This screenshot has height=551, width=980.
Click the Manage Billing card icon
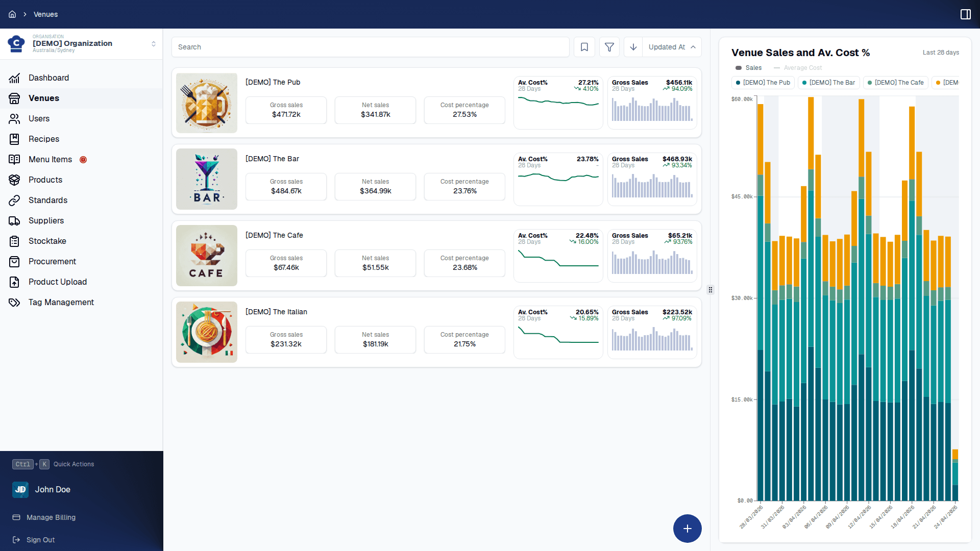[x=16, y=517]
